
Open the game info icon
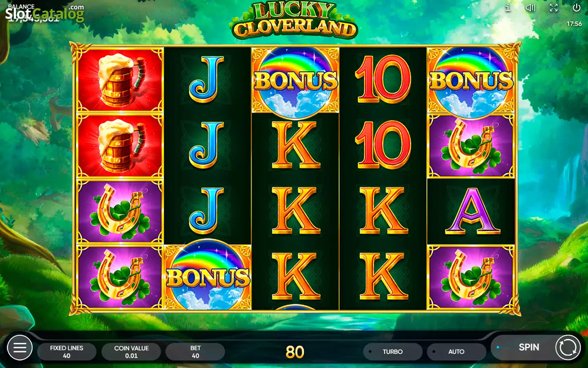coord(508,8)
